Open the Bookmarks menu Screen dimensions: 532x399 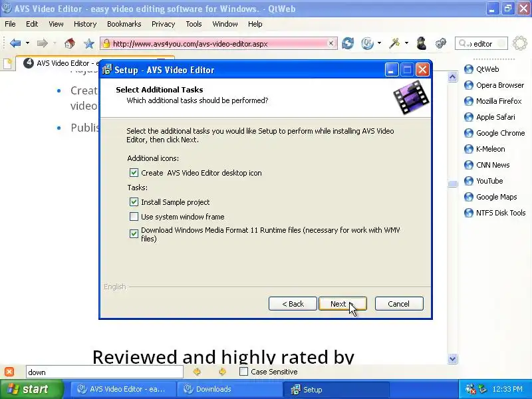(124, 24)
